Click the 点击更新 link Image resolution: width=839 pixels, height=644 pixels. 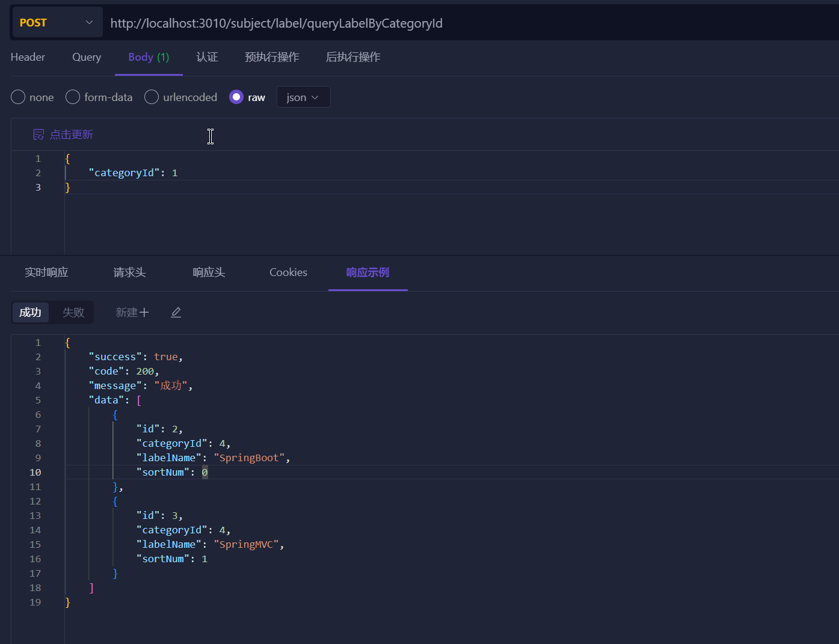coord(71,134)
